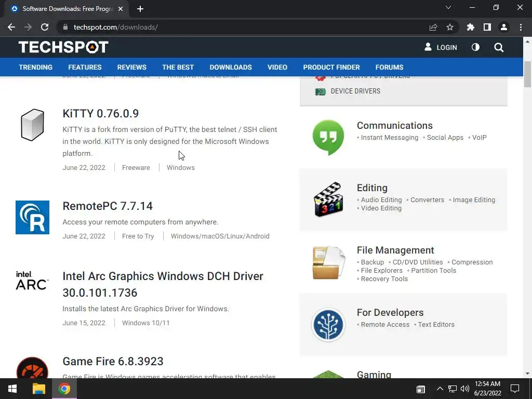View site information padlock icon
Screen dimensions: 532x399
(x=65, y=27)
